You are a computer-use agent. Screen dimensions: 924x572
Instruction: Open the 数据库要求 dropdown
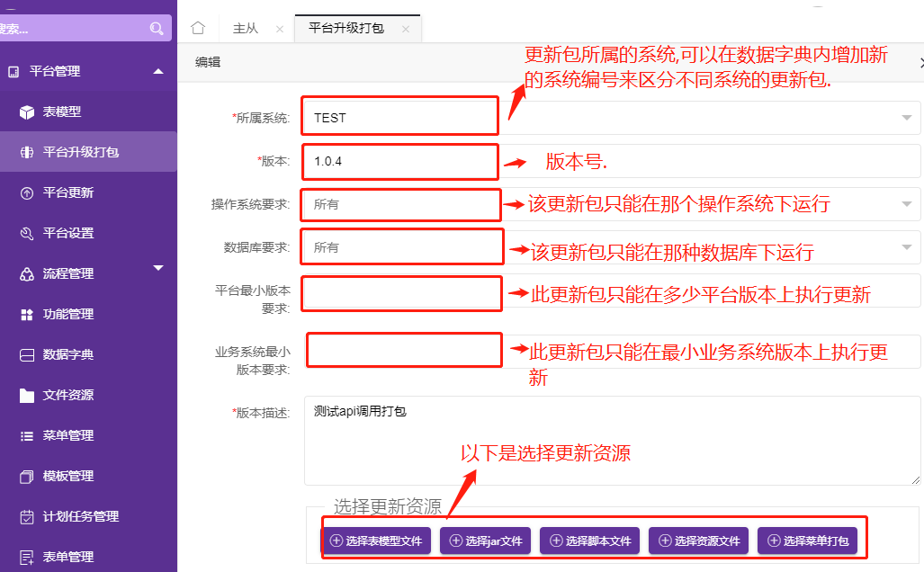pyautogui.click(x=906, y=247)
